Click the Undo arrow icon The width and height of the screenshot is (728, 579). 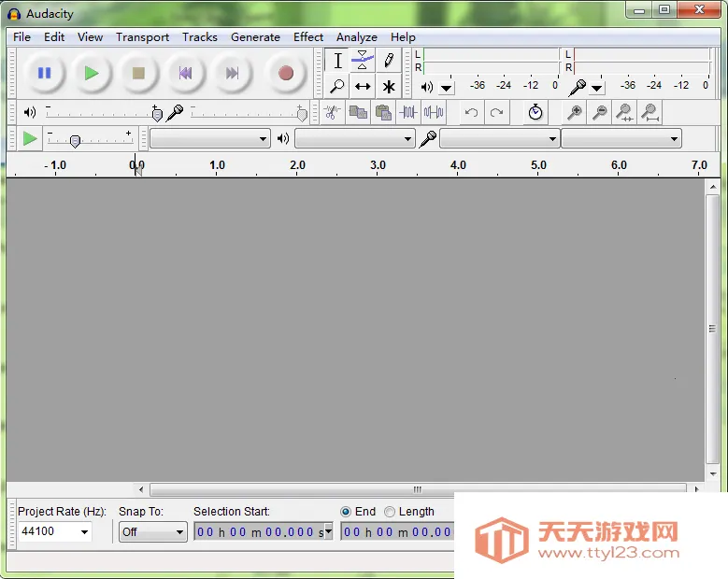[x=471, y=112]
